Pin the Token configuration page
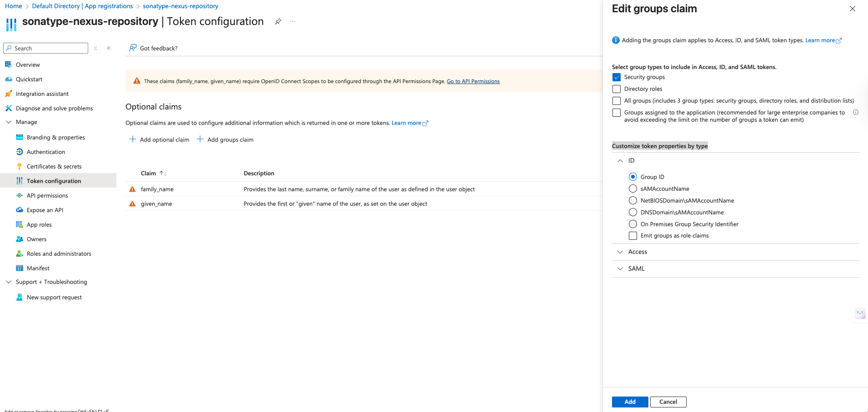The width and height of the screenshot is (868, 412). [x=278, y=21]
